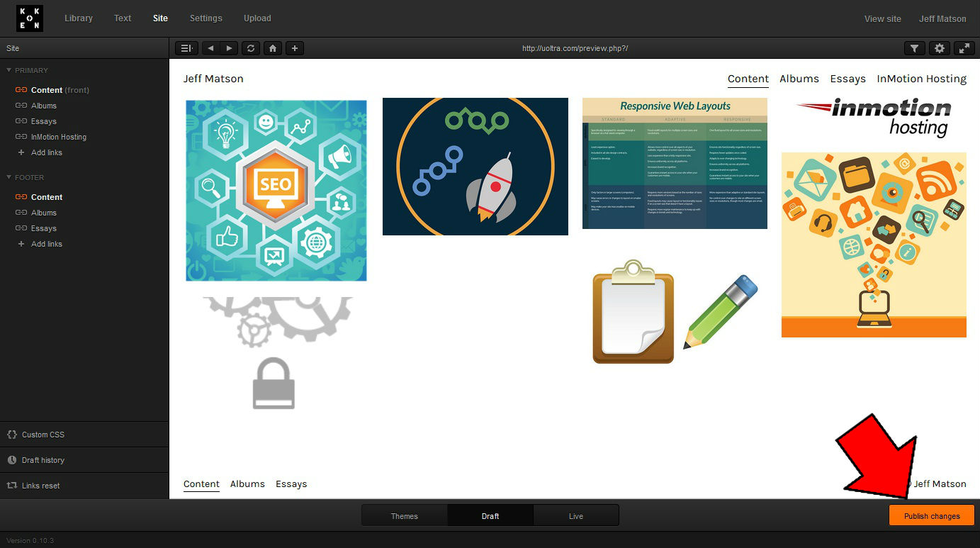Open the rocket illustration thumbnail
Screen dimensions: 980x548
pos(475,167)
